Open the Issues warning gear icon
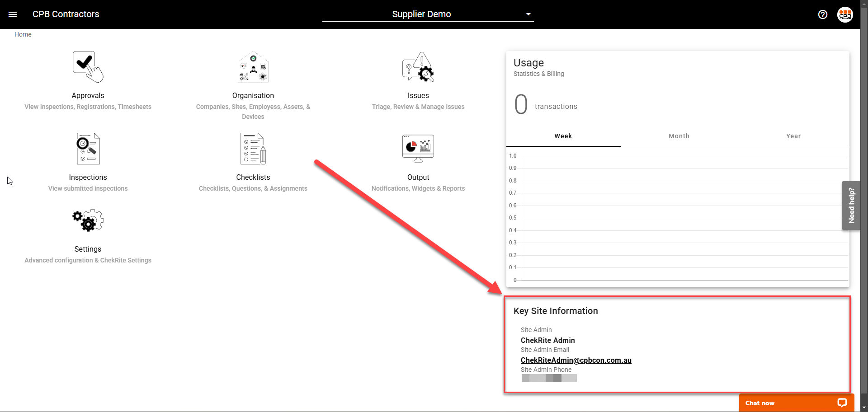 (x=418, y=67)
